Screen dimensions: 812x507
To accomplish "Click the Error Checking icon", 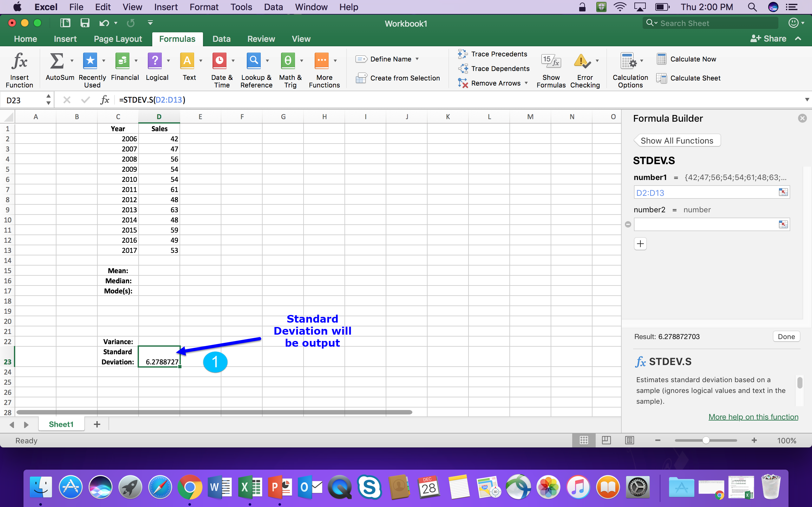I will (x=582, y=62).
